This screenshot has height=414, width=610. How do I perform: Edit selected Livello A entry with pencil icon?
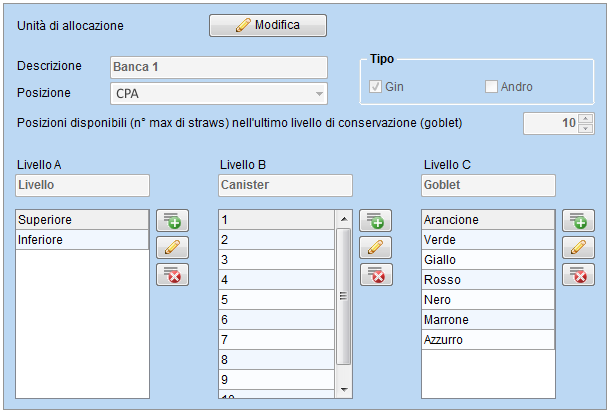[x=172, y=247]
